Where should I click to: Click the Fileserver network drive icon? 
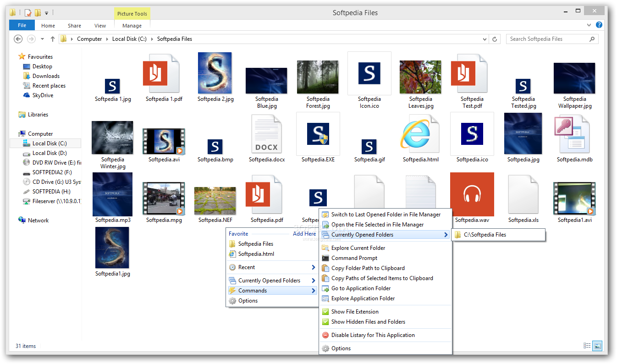pos(27,201)
